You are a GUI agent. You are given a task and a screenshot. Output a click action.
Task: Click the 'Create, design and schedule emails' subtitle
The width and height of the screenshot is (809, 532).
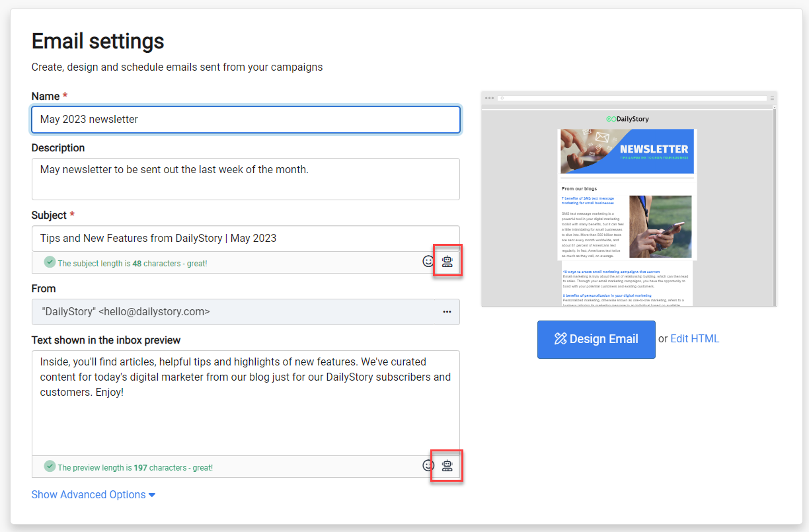[177, 67]
